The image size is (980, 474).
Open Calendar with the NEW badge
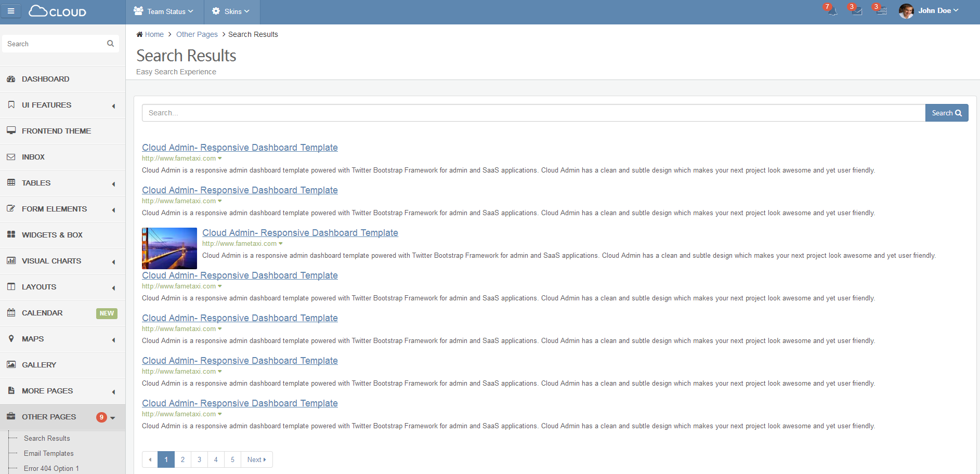pos(62,313)
